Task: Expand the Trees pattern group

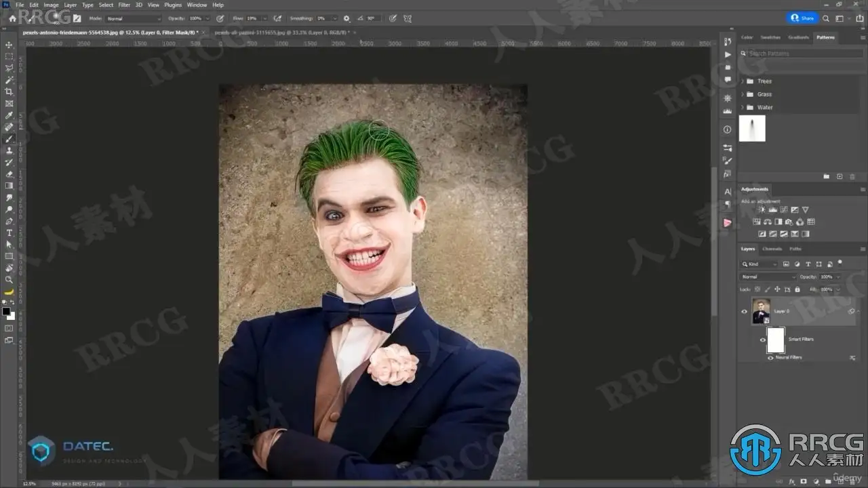Action: point(743,81)
